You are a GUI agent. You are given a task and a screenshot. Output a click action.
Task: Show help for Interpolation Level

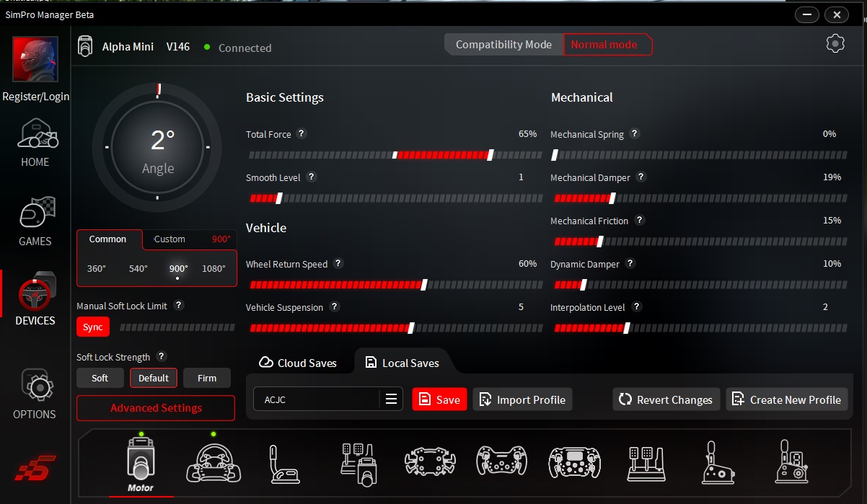pos(636,306)
